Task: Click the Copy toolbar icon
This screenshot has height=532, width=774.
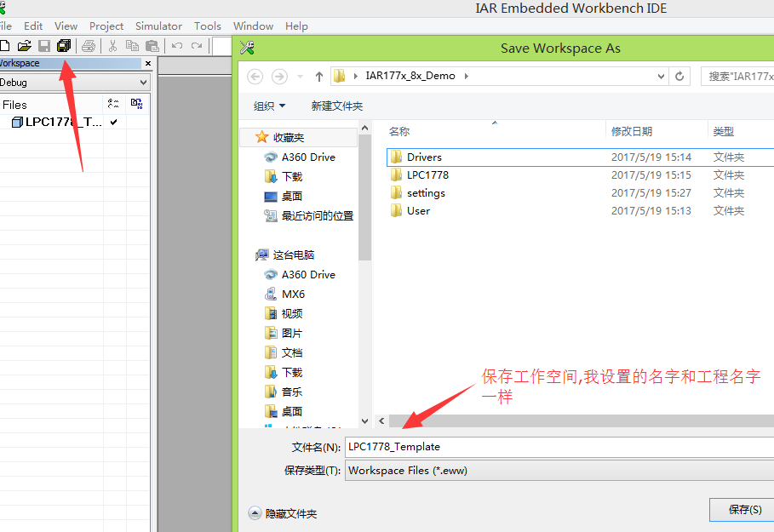Action: pos(132,46)
